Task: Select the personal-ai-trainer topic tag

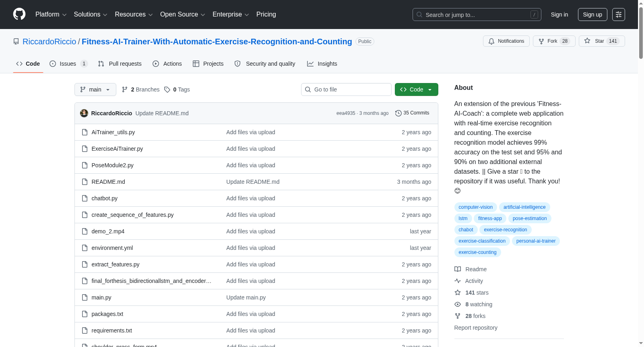Action: 536,241
